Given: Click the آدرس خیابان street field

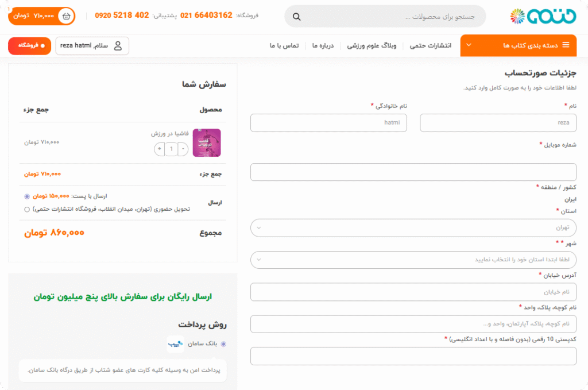Looking at the screenshot, I should 413,292.
